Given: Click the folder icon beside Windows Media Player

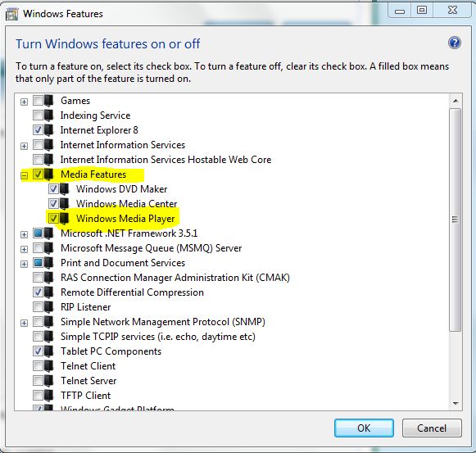Looking at the screenshot, I should point(65,218).
